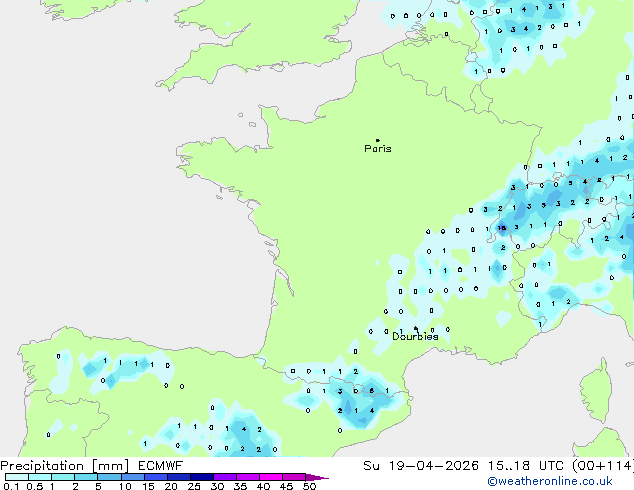Screen dimensions: 634x490
Task: Select the legend swatch between 30 and 35
Action: [x=225, y=477]
